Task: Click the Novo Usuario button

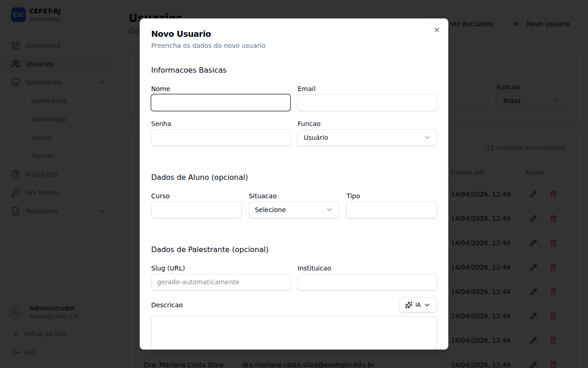Action: [x=541, y=24]
